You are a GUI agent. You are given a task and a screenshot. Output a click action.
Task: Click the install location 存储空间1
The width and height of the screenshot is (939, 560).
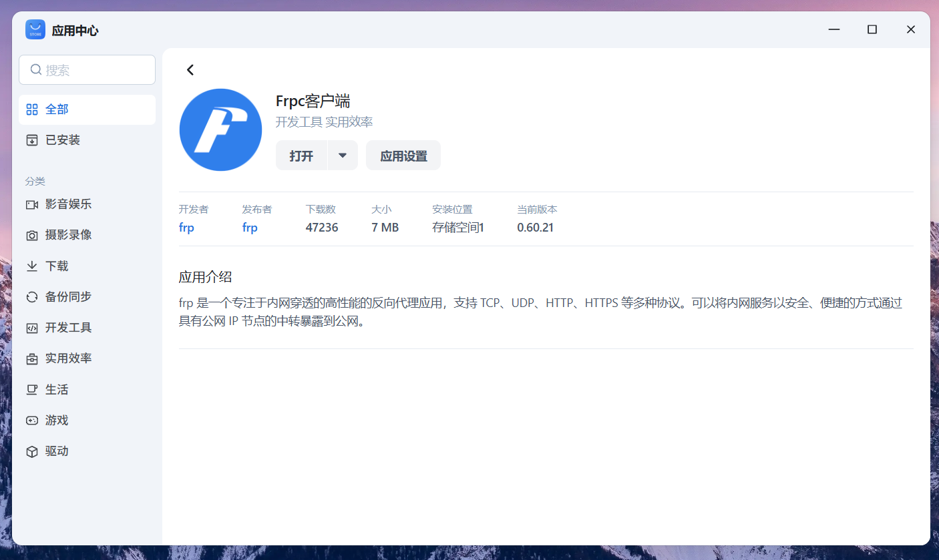tap(458, 228)
